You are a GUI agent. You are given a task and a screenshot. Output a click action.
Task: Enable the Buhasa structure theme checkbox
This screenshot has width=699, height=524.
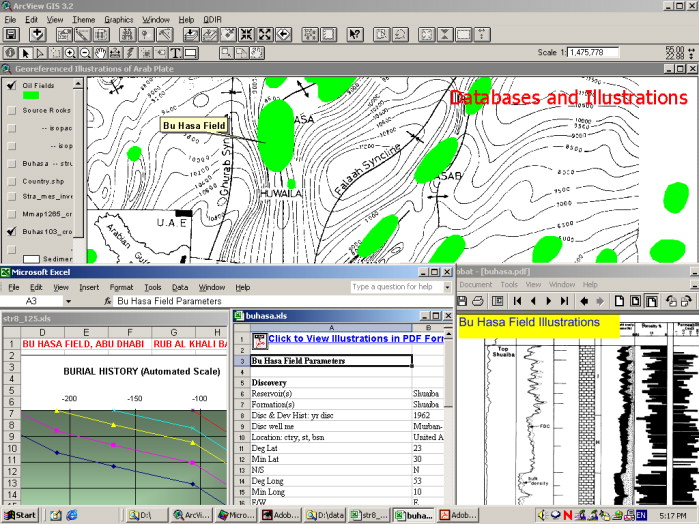pyautogui.click(x=12, y=164)
